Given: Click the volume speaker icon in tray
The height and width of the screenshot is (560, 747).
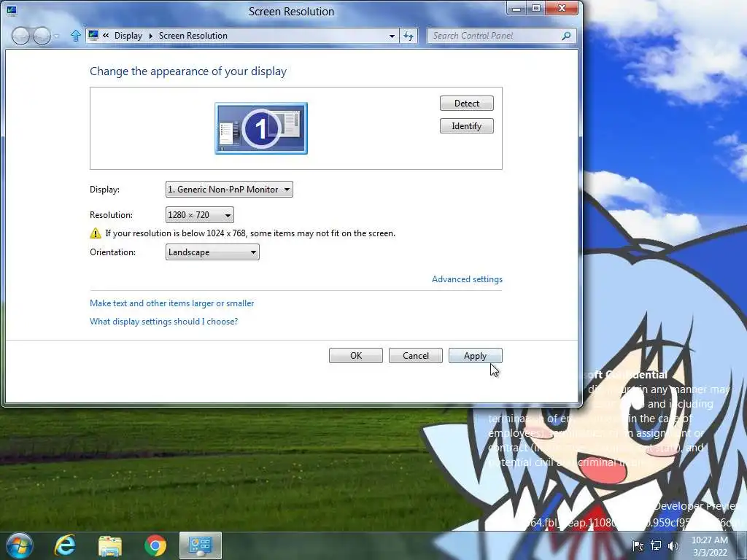Looking at the screenshot, I should 673,545.
